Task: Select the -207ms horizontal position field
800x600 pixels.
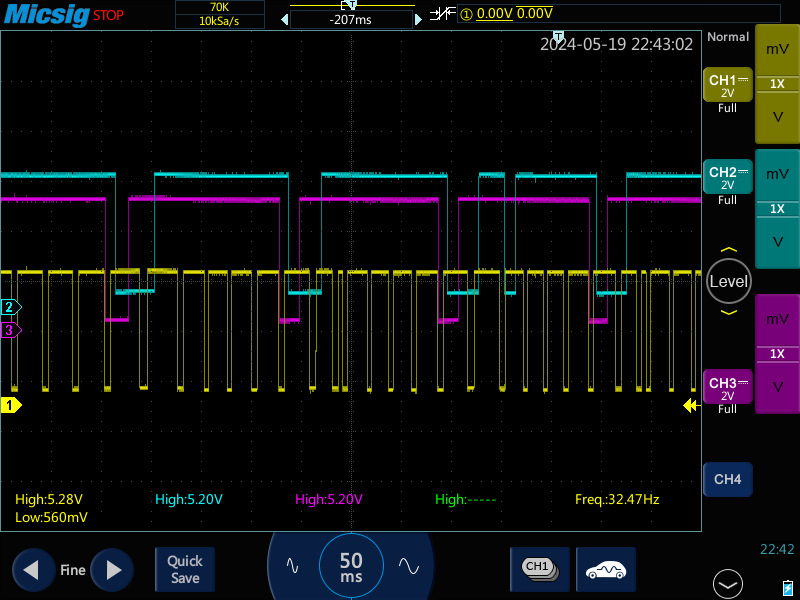Action: (350, 19)
